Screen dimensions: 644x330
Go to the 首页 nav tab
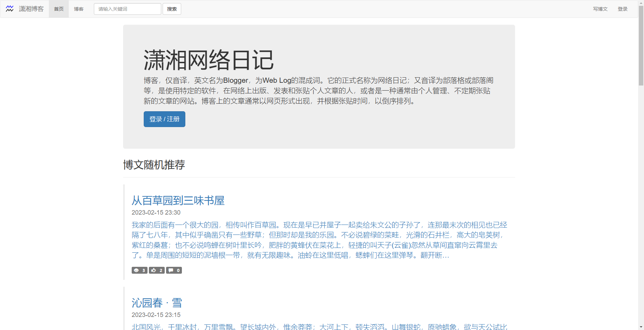tap(59, 9)
